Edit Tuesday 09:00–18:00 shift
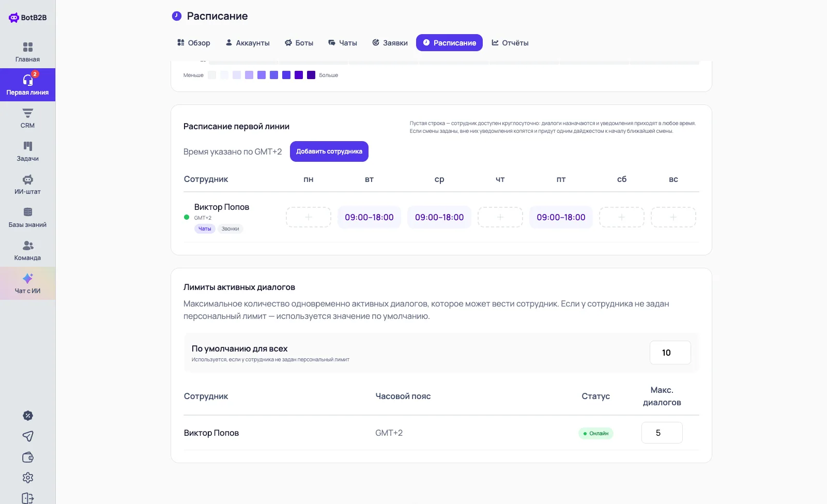The width and height of the screenshot is (827, 504). coord(369,217)
